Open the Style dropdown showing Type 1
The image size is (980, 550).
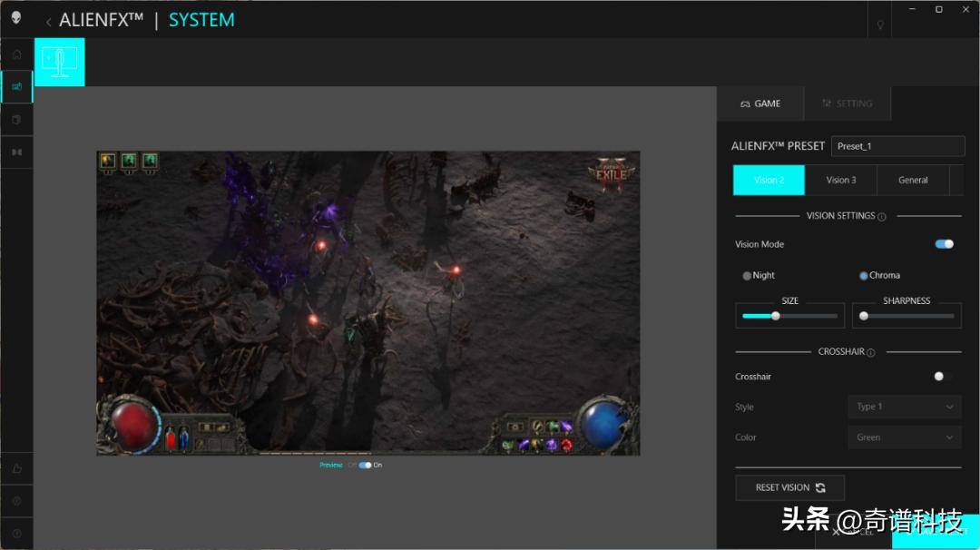pos(905,407)
